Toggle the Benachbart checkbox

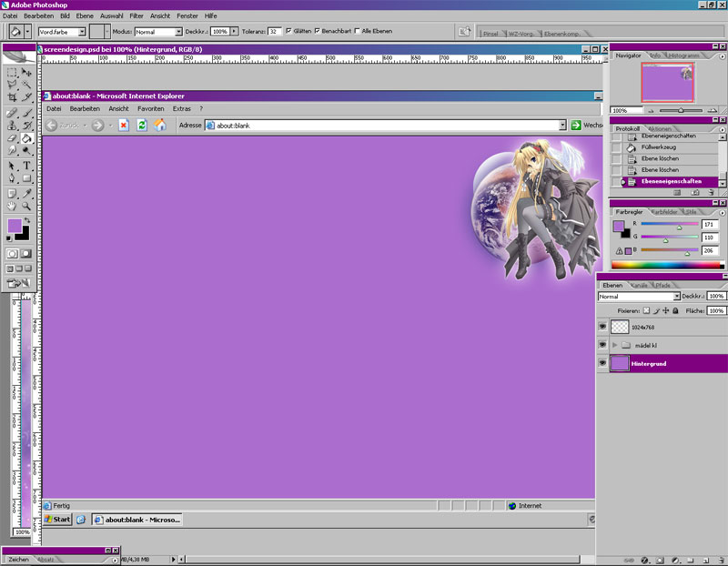coord(317,31)
